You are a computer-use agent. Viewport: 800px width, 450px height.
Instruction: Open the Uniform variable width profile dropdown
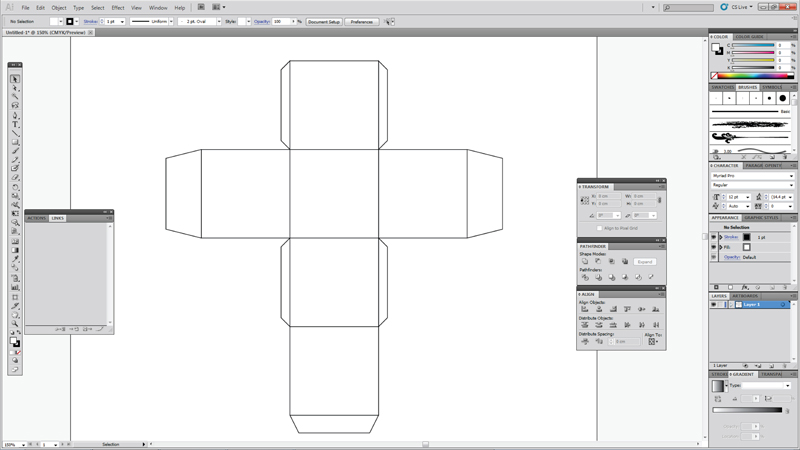[x=171, y=21]
